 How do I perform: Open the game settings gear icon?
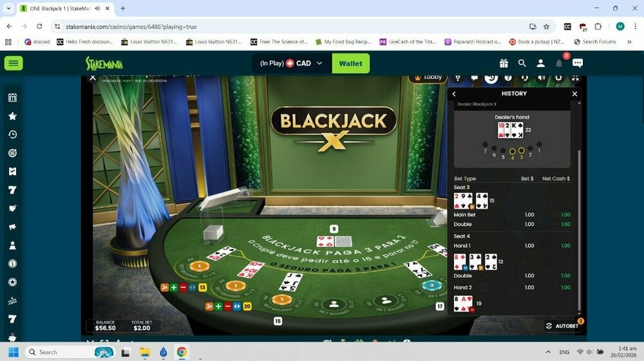tap(558, 77)
